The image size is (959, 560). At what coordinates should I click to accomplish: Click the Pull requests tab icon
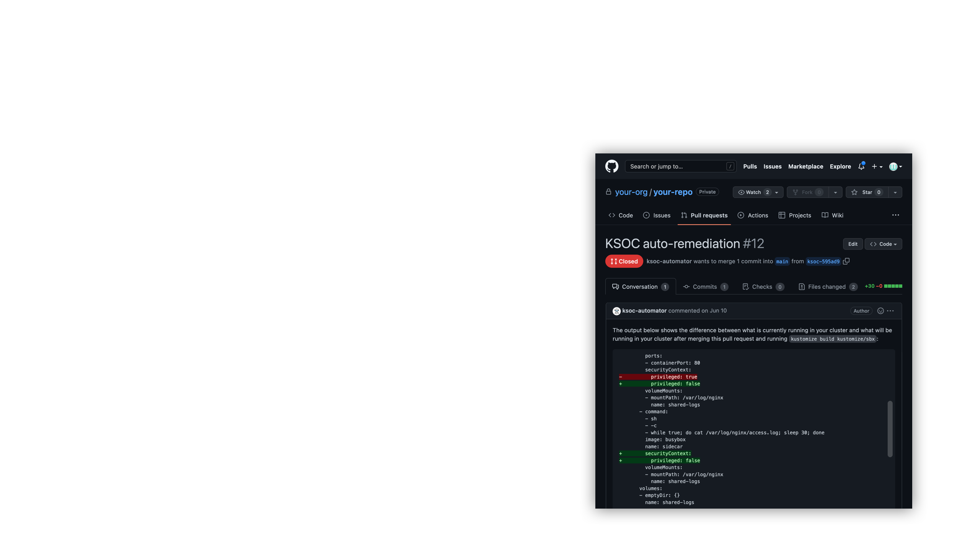click(684, 215)
